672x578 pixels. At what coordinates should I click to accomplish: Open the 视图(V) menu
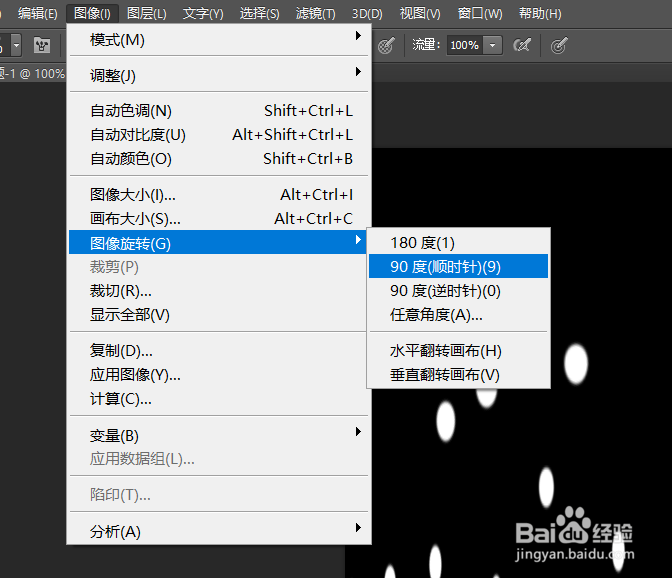(420, 14)
